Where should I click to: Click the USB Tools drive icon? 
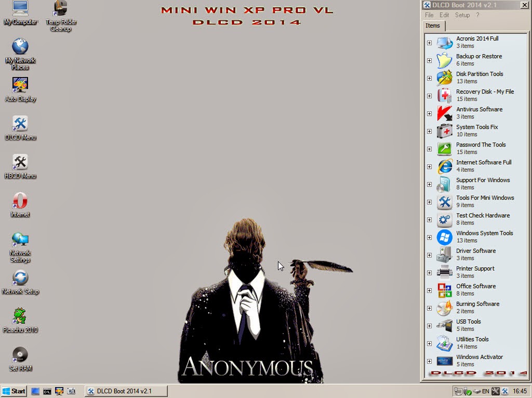pyautogui.click(x=445, y=325)
